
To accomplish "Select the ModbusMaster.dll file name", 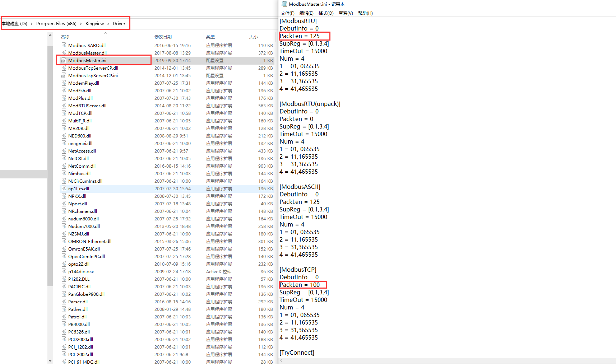I will [87, 53].
